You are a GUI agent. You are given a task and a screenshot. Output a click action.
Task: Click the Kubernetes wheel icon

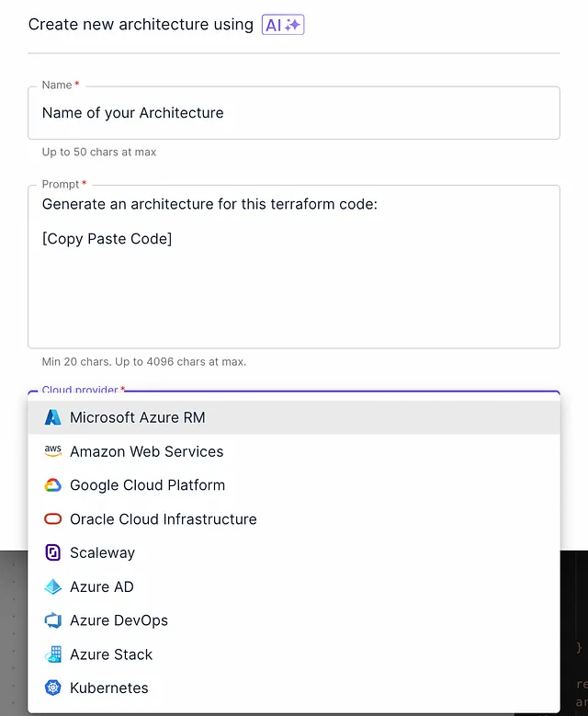pos(53,688)
